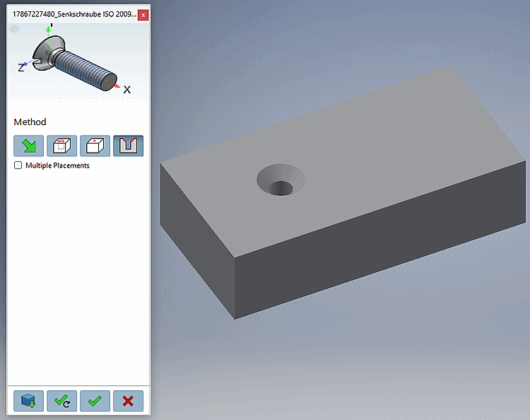Click the green Y axis arrow in preview
The width and height of the screenshot is (530, 420).
49,31
